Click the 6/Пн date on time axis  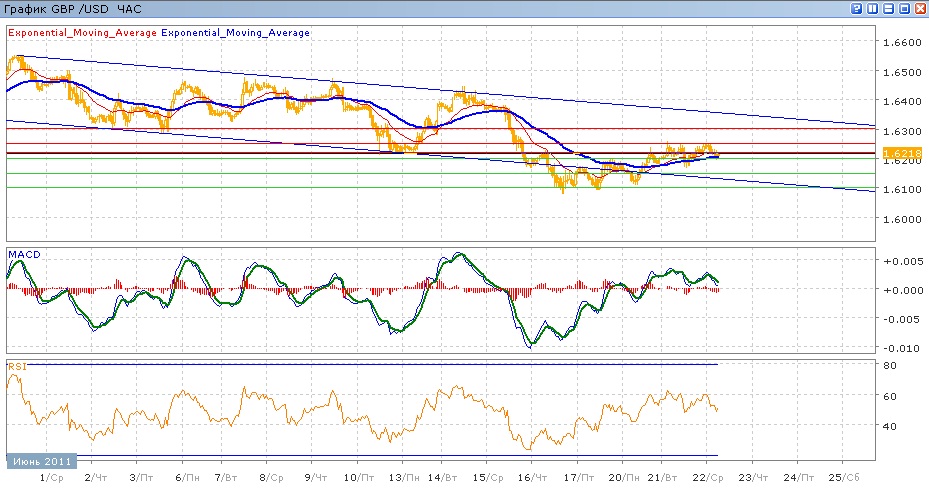[186, 478]
